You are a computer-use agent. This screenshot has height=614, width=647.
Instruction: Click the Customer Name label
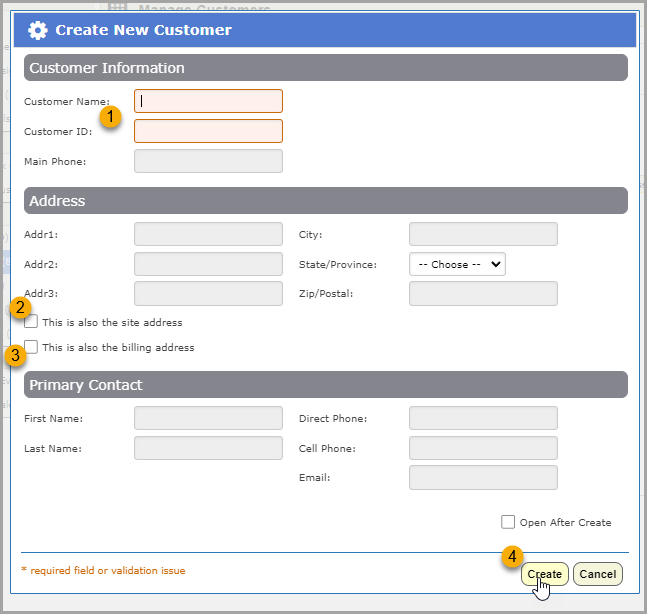point(67,102)
